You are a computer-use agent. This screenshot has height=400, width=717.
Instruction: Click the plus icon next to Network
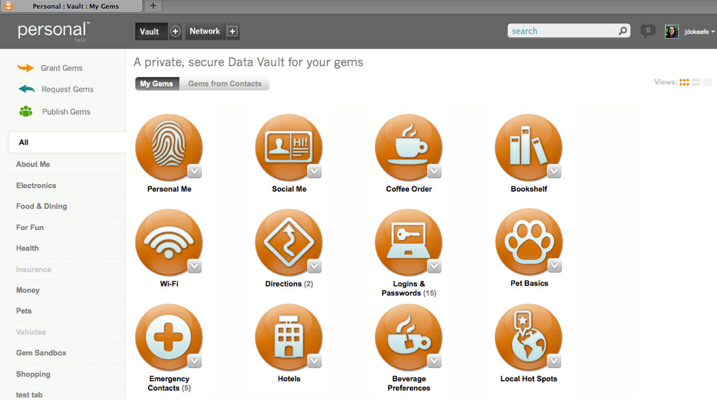click(232, 31)
